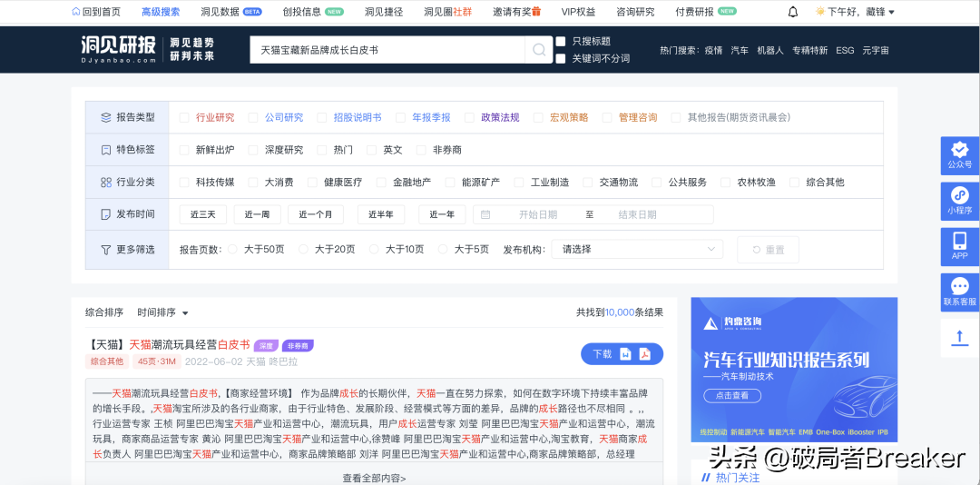This screenshot has height=485, width=980.
Task: Open the 汽车行业知识报告系列 ad banner
Action: click(x=794, y=370)
